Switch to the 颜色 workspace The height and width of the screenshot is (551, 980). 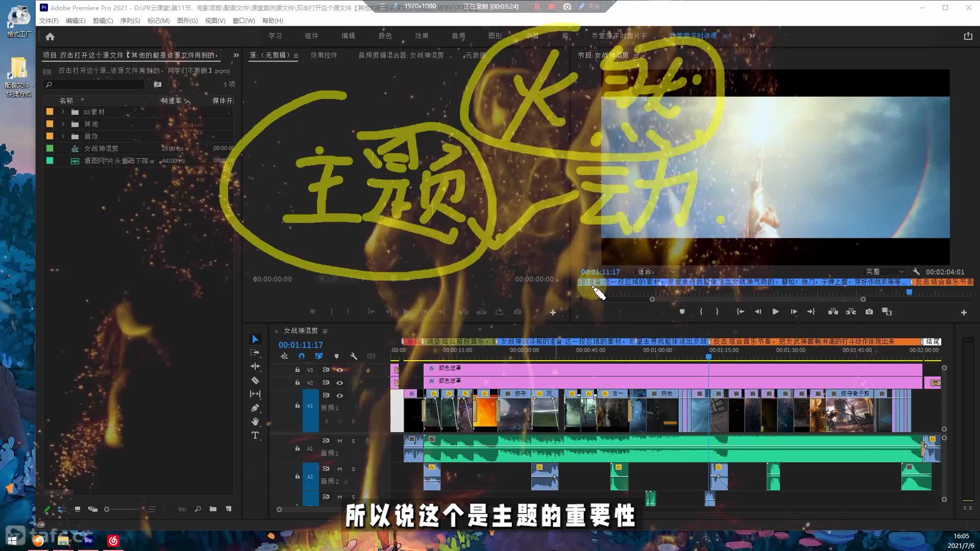click(385, 36)
